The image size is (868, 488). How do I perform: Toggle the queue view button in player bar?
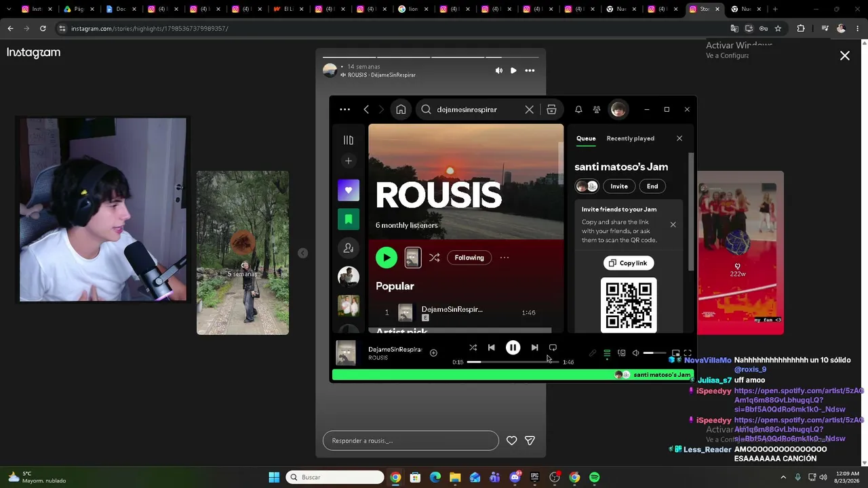pyautogui.click(x=607, y=353)
